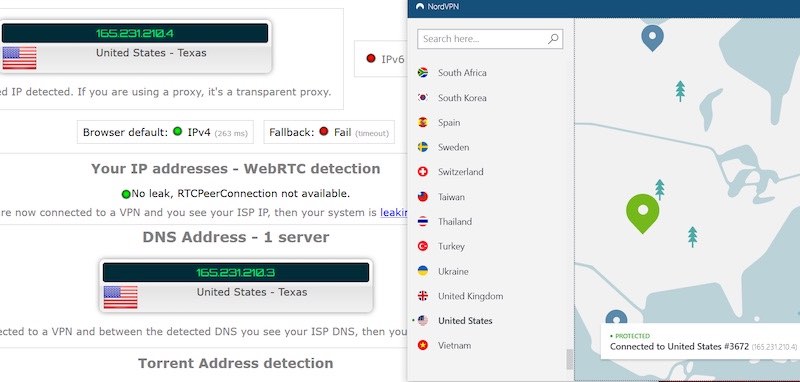Click the red IPv6 status dot
This screenshot has height=382, width=800.
click(371, 58)
